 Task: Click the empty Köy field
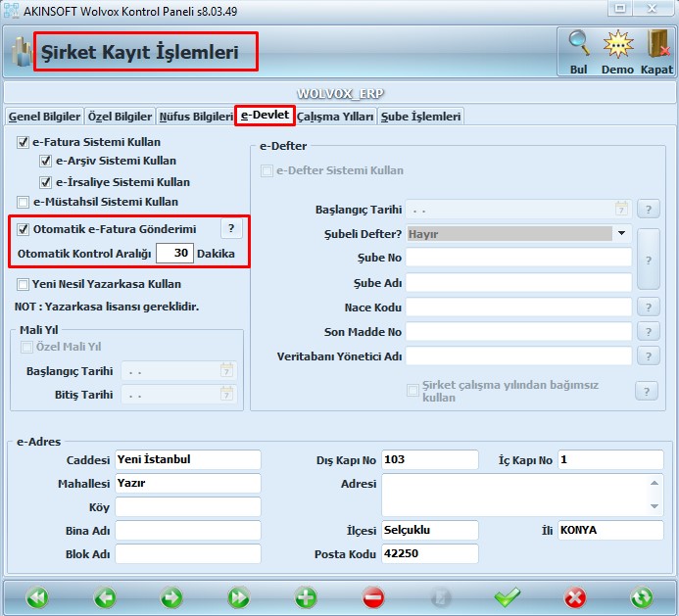click(x=188, y=506)
